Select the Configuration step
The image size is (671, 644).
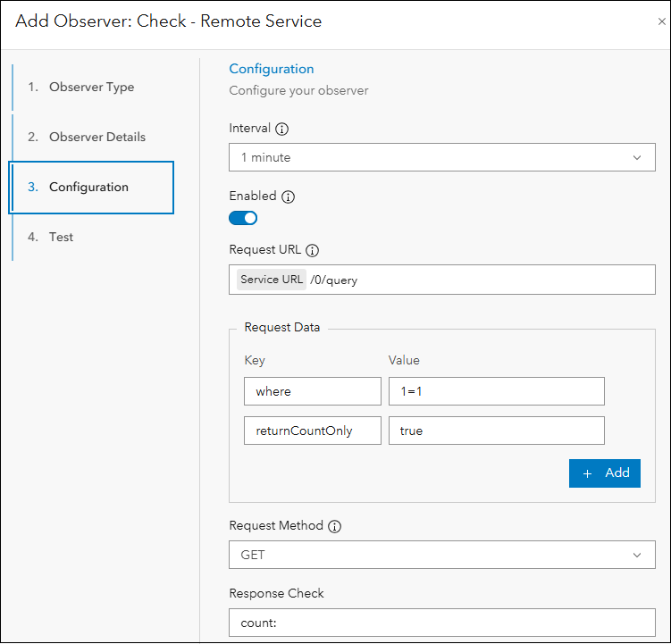point(89,188)
